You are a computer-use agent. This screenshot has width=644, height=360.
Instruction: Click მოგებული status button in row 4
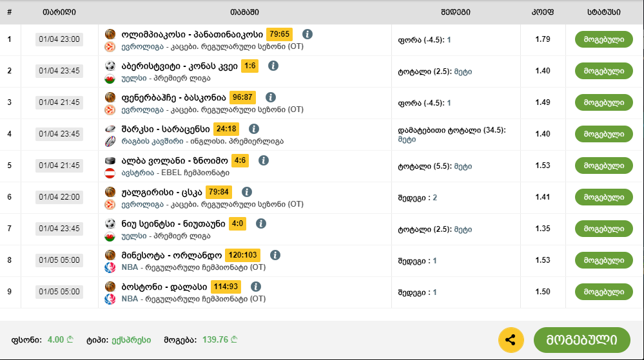(x=604, y=134)
